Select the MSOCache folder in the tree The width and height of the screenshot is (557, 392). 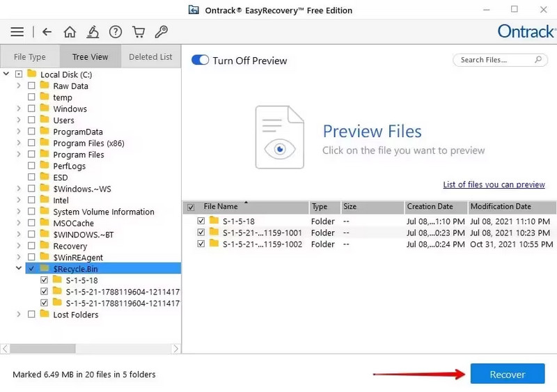pyautogui.click(x=74, y=224)
